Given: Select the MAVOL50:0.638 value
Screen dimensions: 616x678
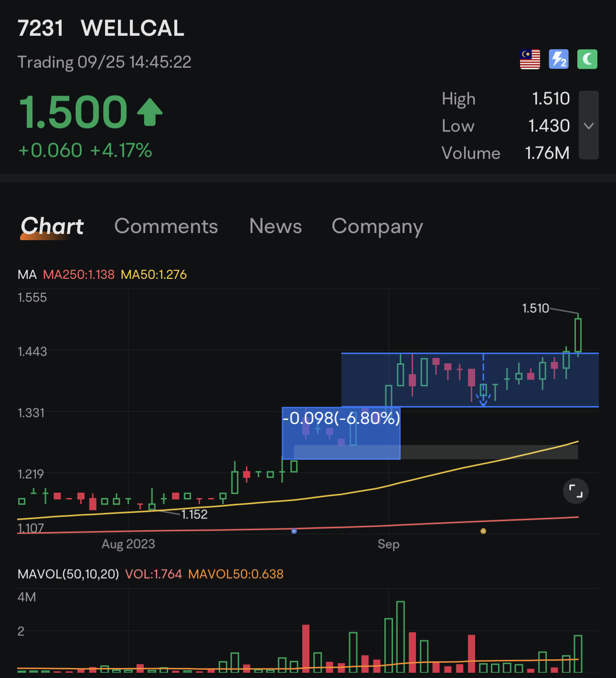Looking at the screenshot, I should coord(236,574).
